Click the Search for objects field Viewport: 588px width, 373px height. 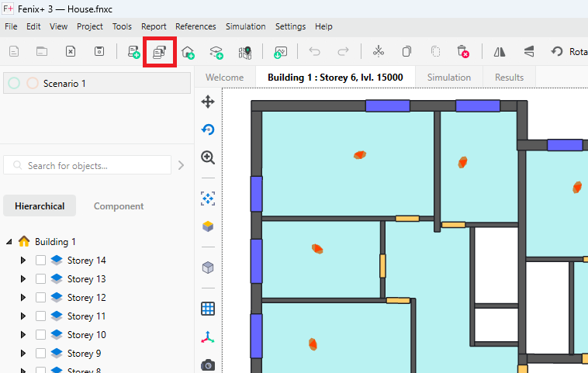click(x=89, y=165)
